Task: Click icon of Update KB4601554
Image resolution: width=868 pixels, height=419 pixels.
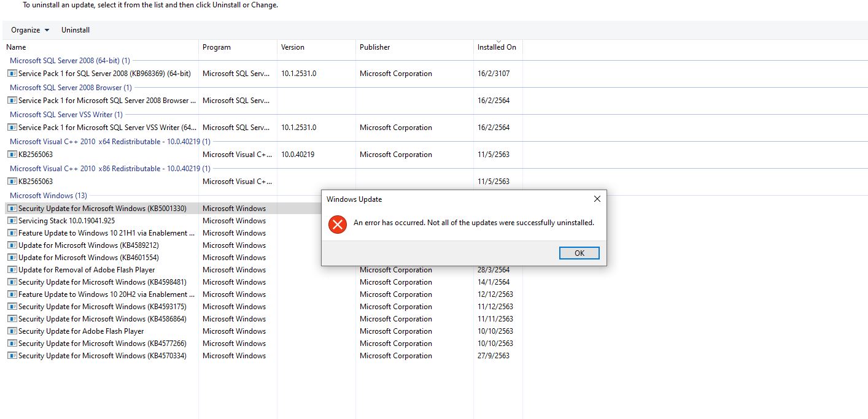Action: pyautogui.click(x=12, y=258)
